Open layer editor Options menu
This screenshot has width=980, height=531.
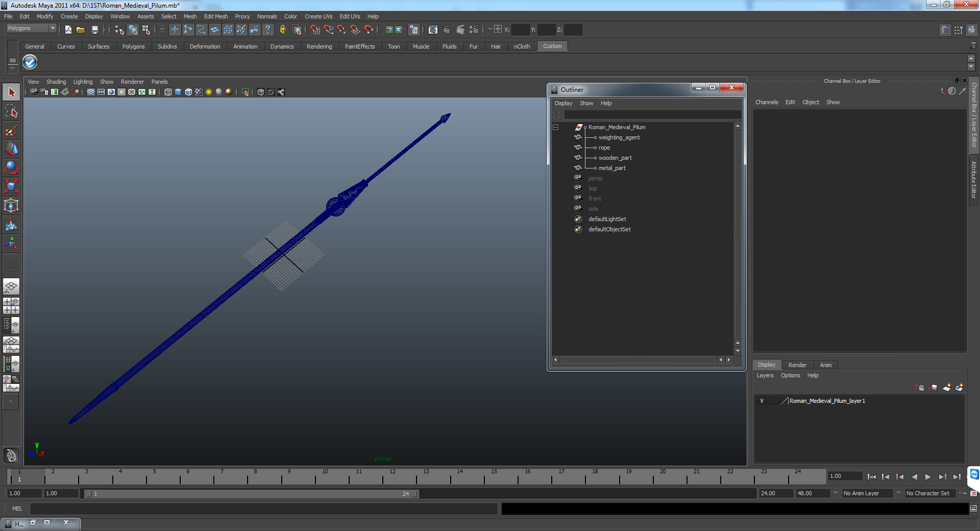790,375
